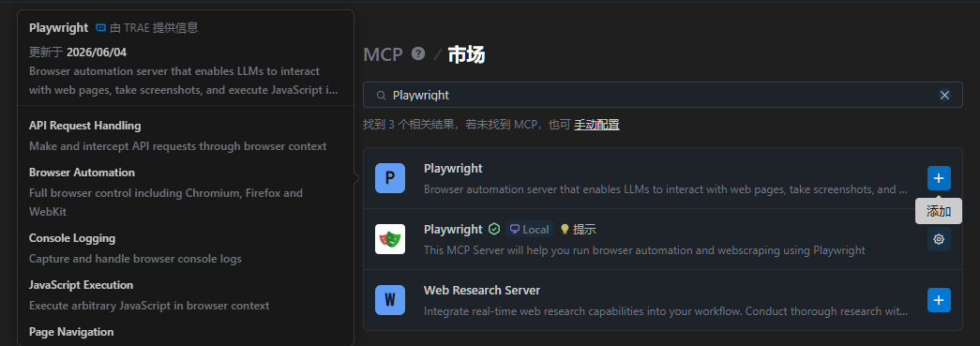
Task: Click API Request Handling in the popup
Action: (x=85, y=126)
